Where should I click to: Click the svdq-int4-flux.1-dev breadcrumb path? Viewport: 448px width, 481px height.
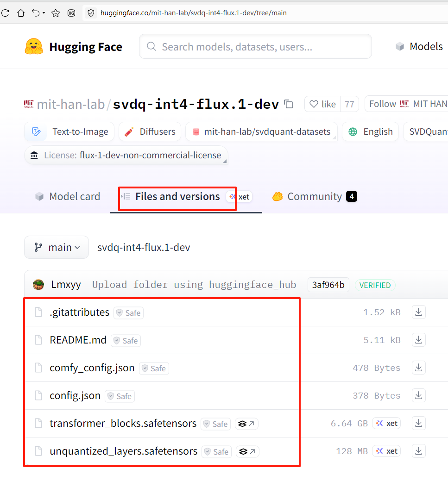(144, 247)
